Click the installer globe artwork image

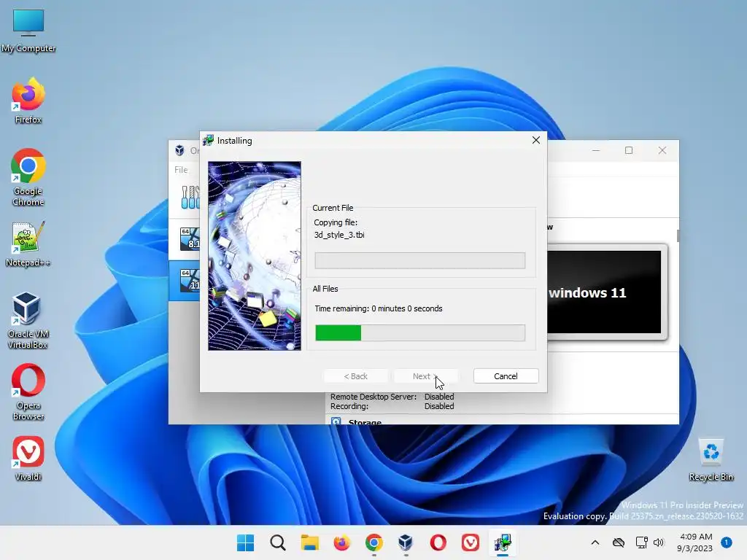255,256
